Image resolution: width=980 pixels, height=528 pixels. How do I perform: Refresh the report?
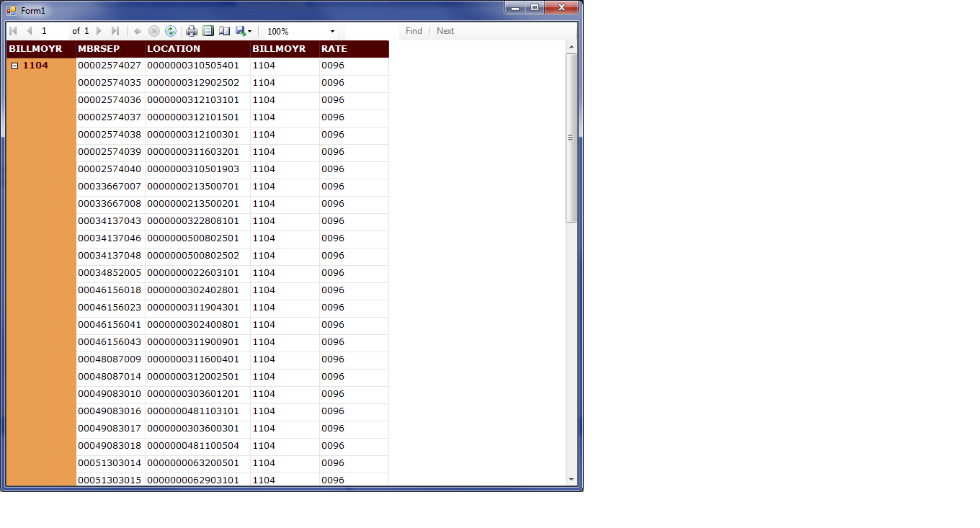point(171,31)
